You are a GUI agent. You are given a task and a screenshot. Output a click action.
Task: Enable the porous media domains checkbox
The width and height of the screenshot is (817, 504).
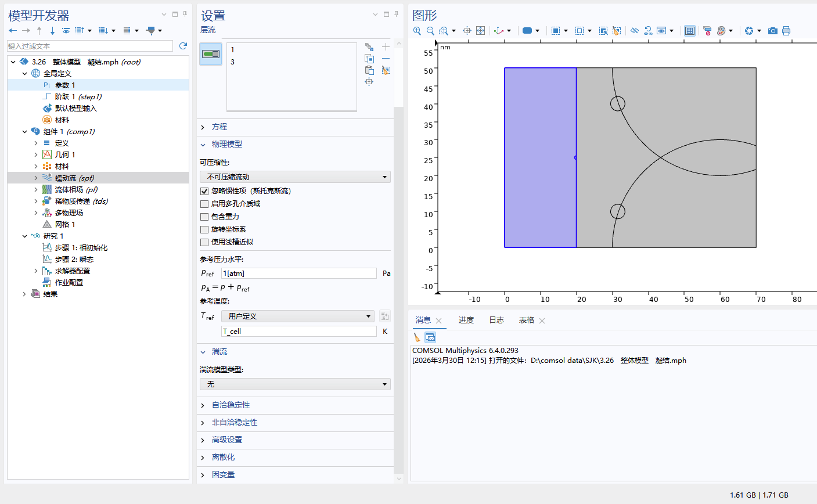(x=204, y=204)
